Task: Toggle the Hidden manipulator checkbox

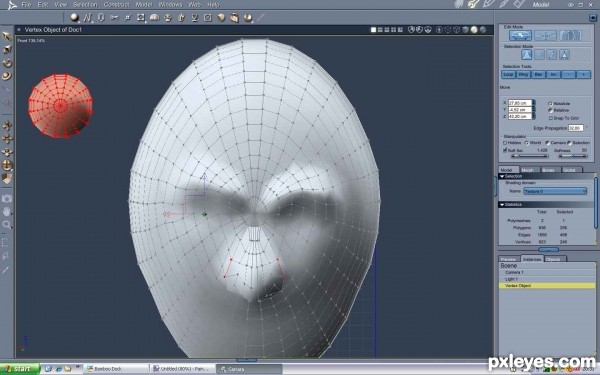Action: point(505,143)
